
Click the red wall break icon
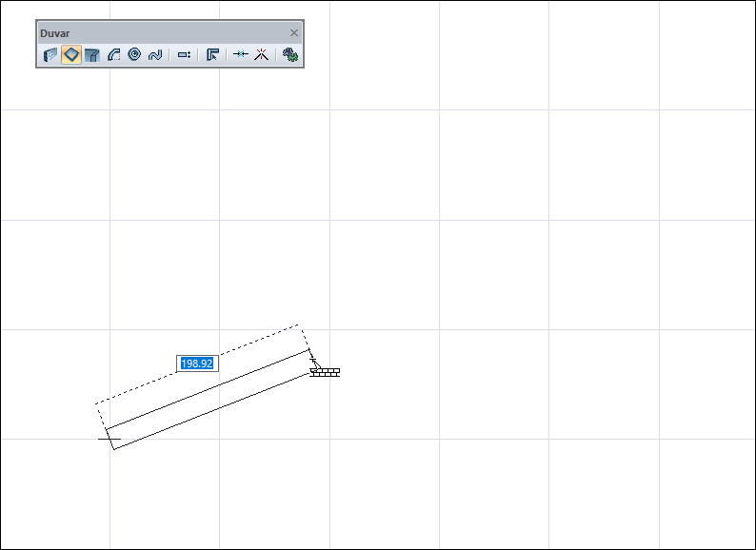(x=261, y=54)
